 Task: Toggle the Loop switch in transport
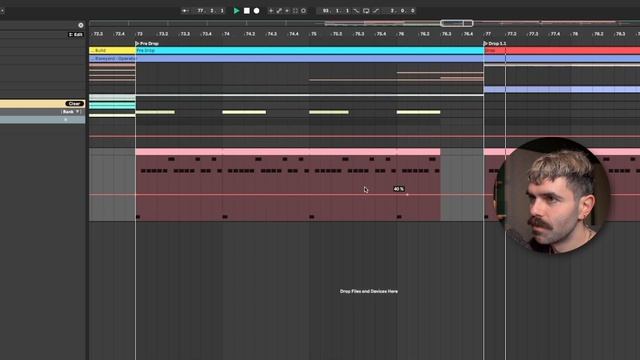pos(366,11)
